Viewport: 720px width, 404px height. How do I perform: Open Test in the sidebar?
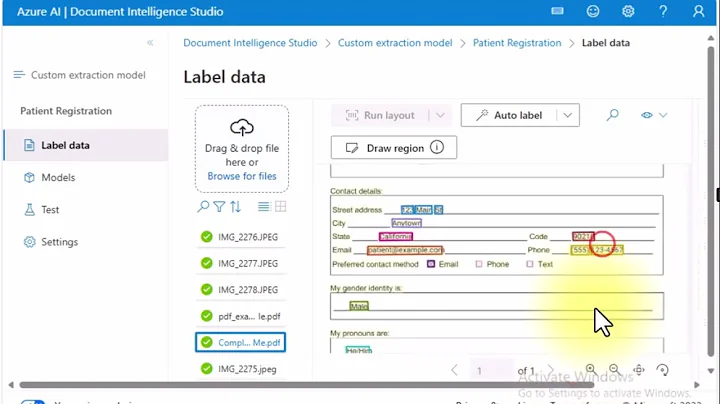(50, 209)
